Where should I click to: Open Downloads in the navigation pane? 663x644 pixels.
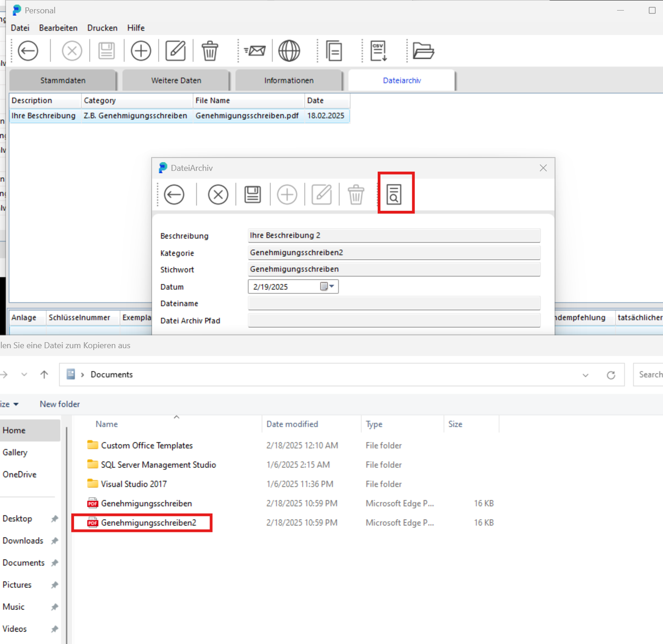coord(23,541)
